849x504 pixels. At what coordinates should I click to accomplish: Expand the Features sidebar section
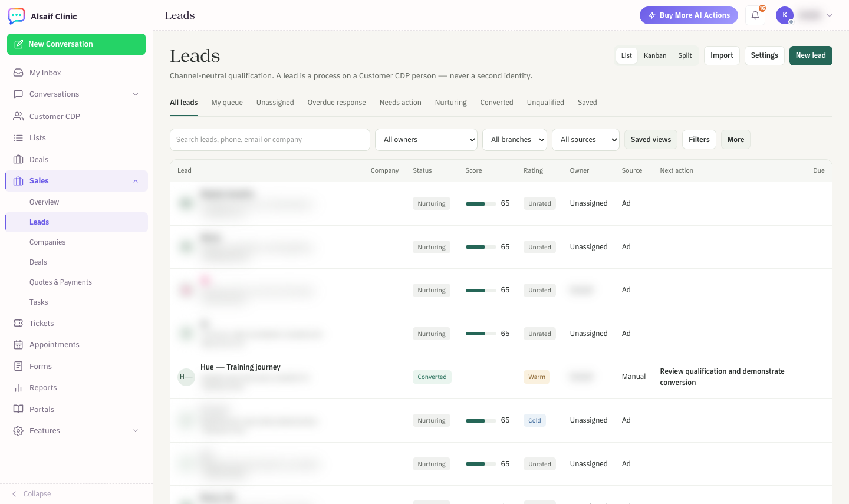pos(136,431)
